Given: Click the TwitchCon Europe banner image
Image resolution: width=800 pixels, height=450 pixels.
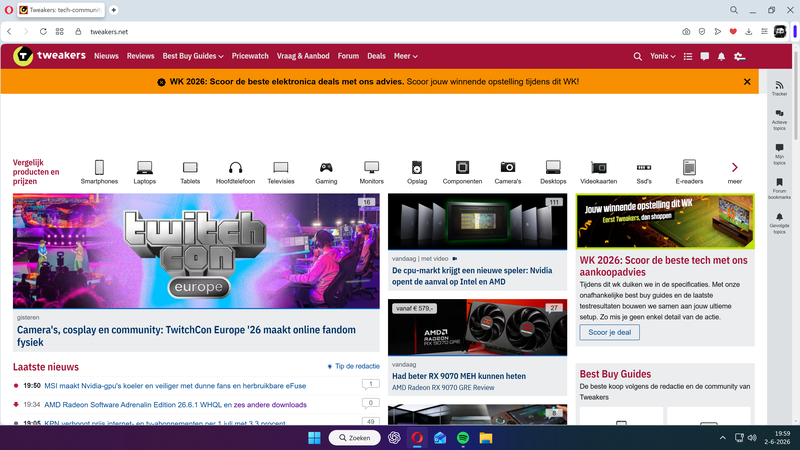Looking at the screenshot, I should 196,251.
